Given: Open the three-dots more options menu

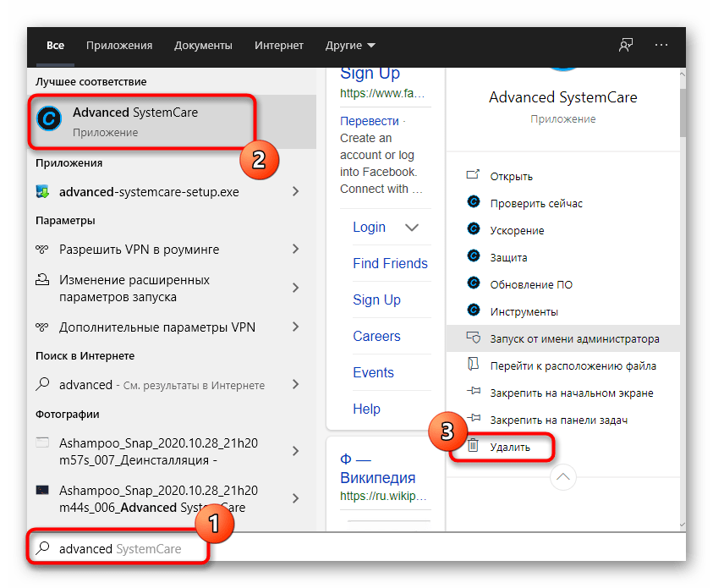Looking at the screenshot, I should [x=661, y=46].
